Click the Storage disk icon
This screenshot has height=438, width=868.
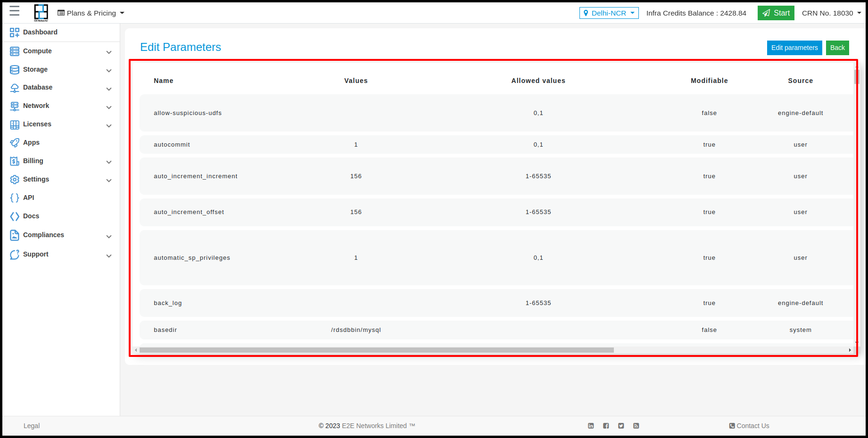(x=15, y=70)
